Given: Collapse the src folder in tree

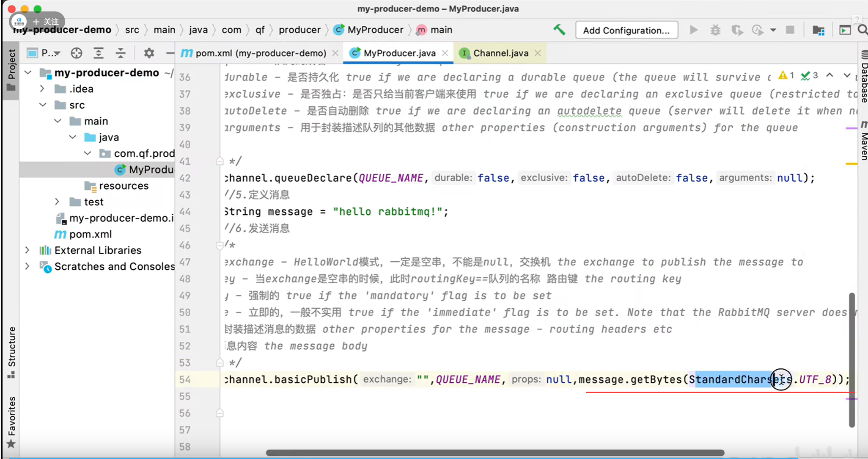Looking at the screenshot, I should click(x=43, y=105).
